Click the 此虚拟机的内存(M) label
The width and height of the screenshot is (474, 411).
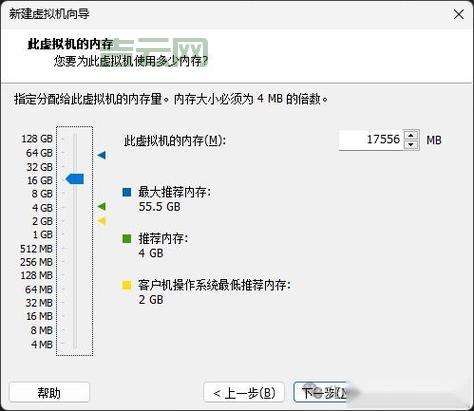point(175,141)
